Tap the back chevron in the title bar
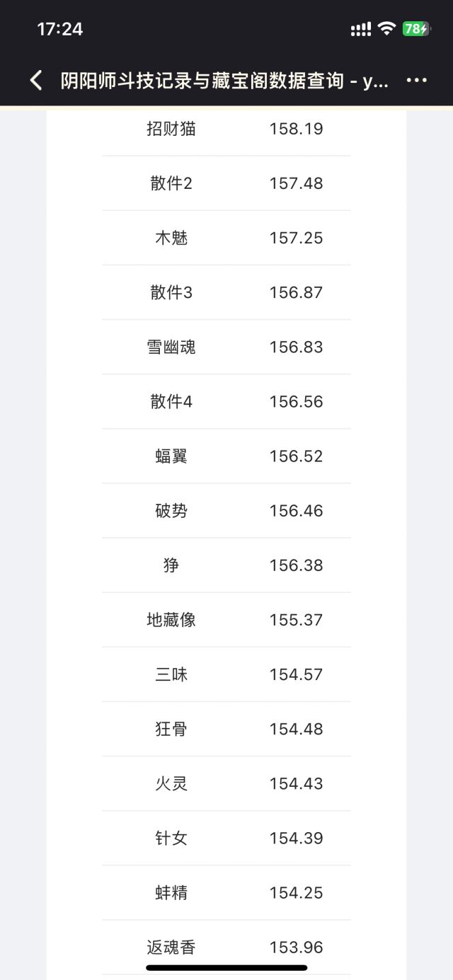The height and width of the screenshot is (980, 453). point(35,80)
